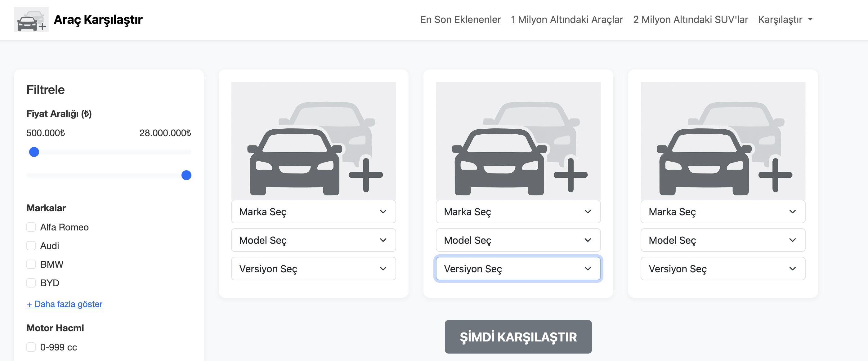Click the Daha fazla göster link
The height and width of the screenshot is (361, 868).
[64, 304]
